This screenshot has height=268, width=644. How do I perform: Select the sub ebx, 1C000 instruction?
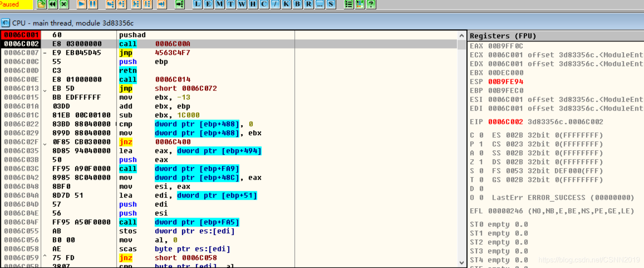(x=228, y=115)
